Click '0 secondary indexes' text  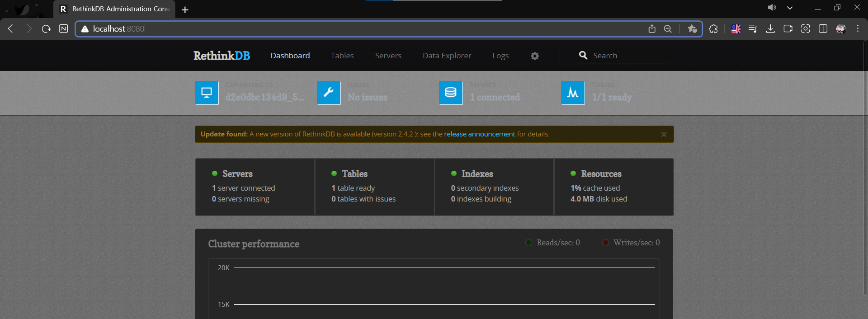pyautogui.click(x=485, y=188)
